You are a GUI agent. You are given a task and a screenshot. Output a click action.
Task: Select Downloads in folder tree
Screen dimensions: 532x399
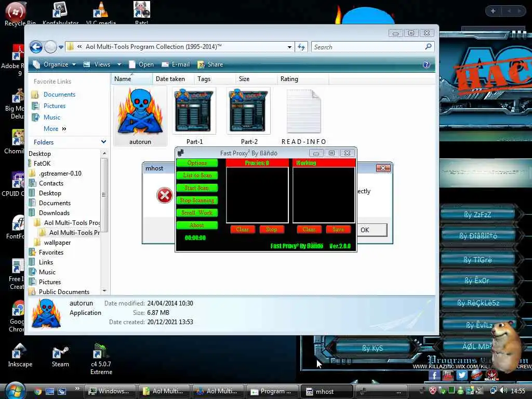54,212
